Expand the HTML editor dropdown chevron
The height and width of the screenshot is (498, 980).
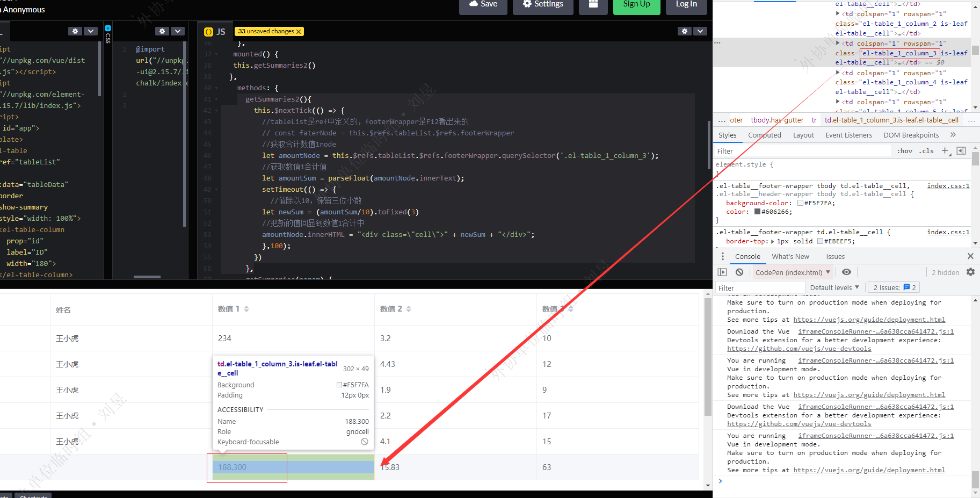tap(91, 31)
